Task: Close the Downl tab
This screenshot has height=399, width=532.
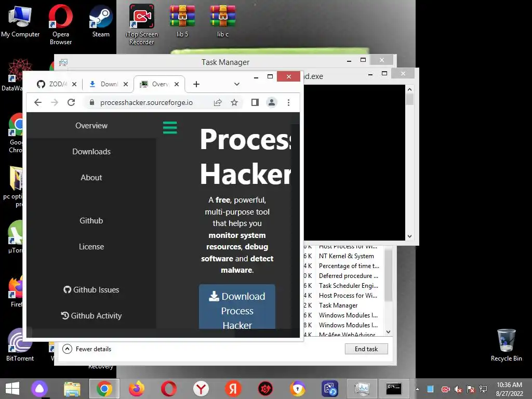Action: click(126, 84)
